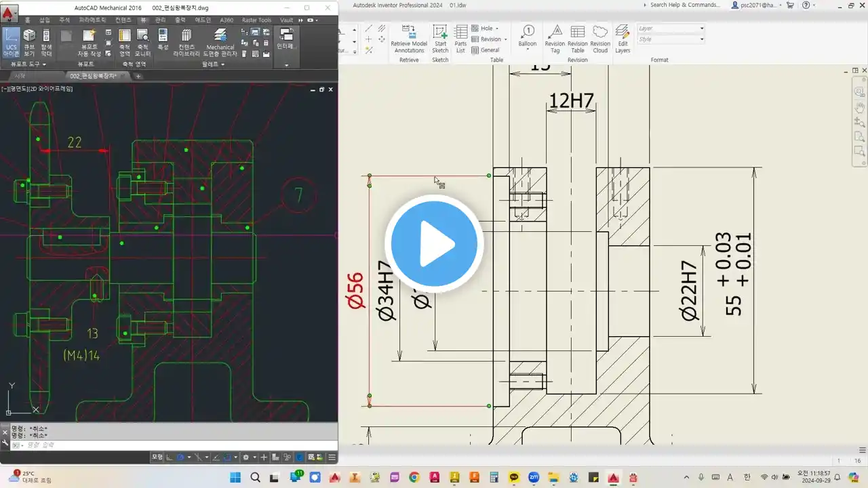This screenshot has width=868, height=488.
Task: Click the (M4)14 text in AutoCAD drawing
Action: (81, 354)
